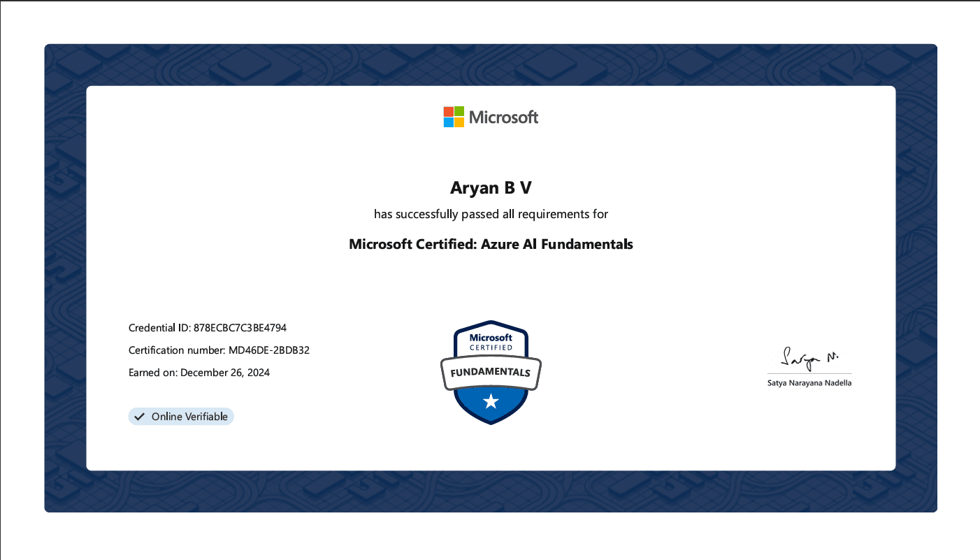
Task: Select the green square in Microsoft logo
Action: click(x=459, y=111)
